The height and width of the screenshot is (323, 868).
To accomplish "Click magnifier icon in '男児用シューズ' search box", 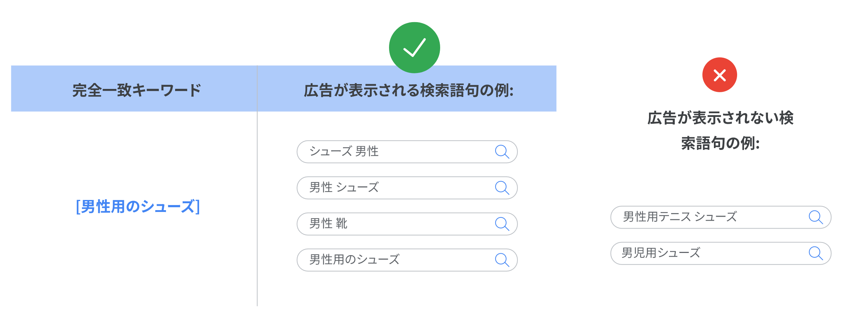I will [816, 253].
